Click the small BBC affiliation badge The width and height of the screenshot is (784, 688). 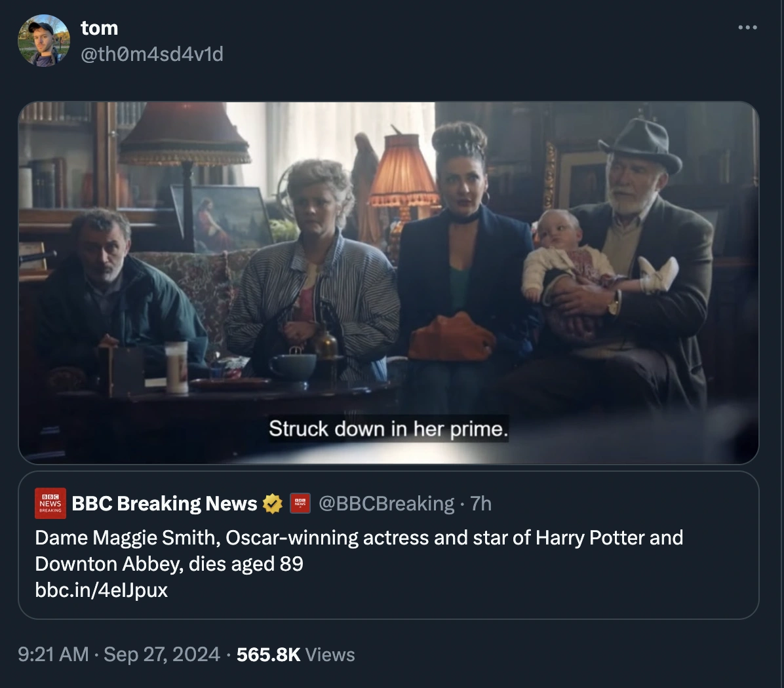point(300,503)
